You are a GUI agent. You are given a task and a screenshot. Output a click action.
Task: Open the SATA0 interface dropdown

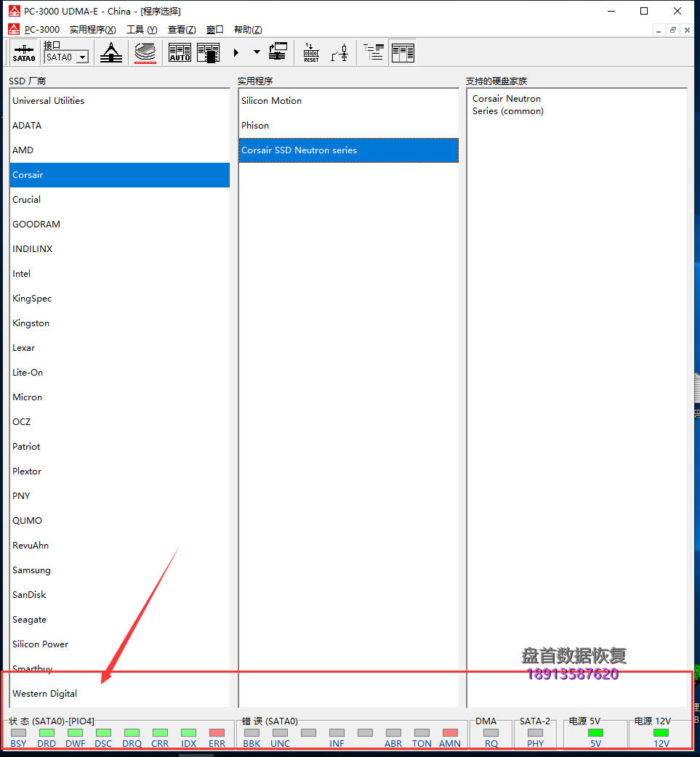pos(83,57)
